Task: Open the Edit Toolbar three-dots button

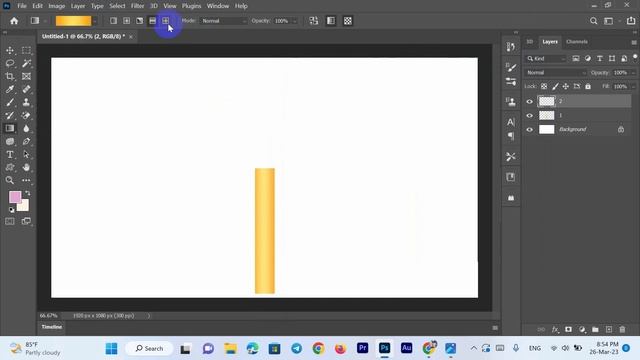Action: (x=26, y=180)
